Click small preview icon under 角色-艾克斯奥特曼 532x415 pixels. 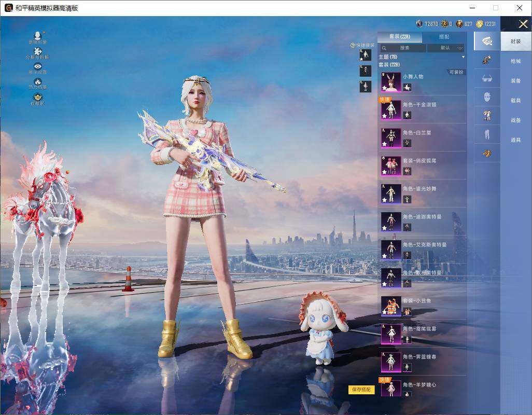point(407,256)
